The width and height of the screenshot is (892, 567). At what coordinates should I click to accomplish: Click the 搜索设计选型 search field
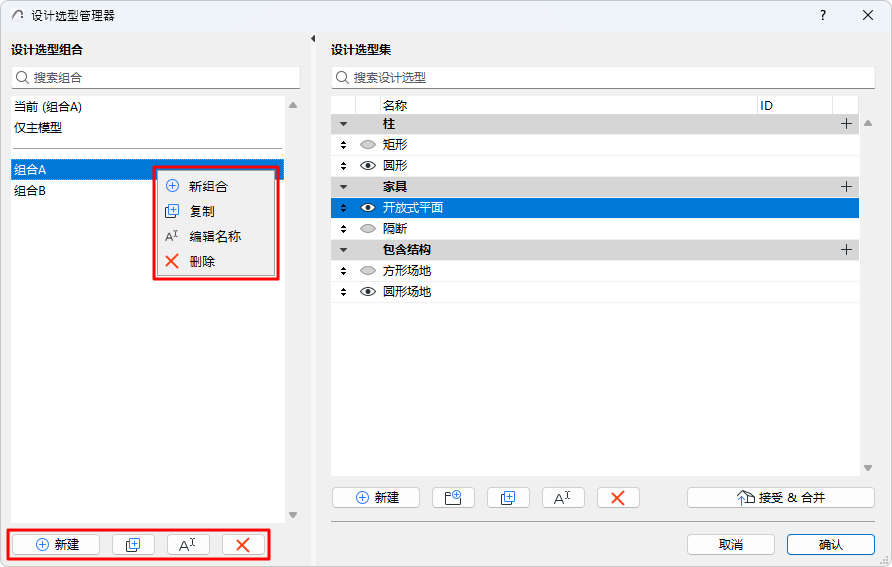(603, 78)
